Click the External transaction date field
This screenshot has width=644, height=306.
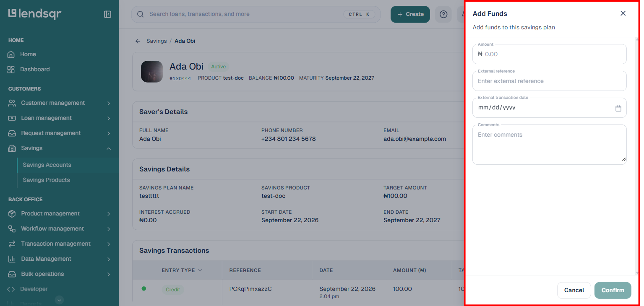[550, 108]
